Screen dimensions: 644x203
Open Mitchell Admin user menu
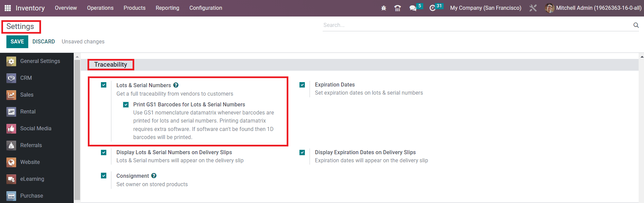(593, 8)
